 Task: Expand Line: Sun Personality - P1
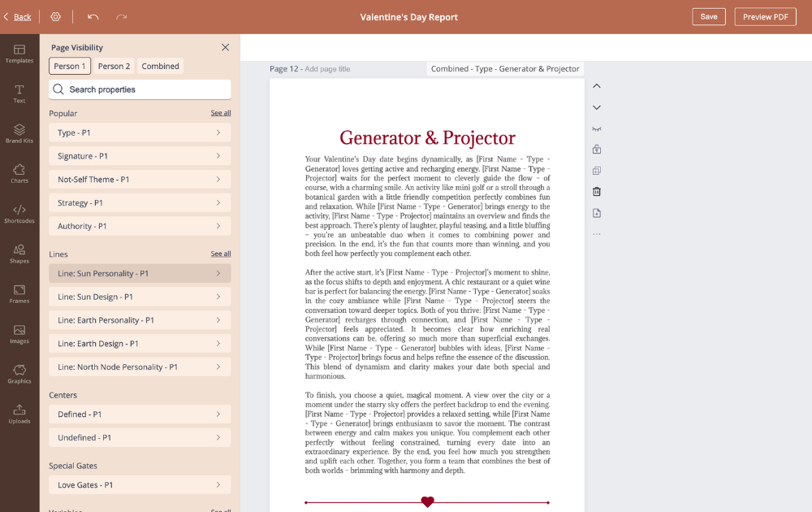pyautogui.click(x=140, y=274)
